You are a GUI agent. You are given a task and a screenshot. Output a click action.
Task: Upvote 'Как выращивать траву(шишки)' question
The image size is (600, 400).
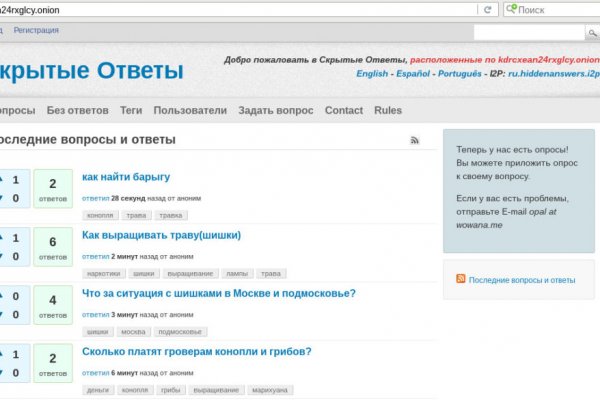point(1,238)
